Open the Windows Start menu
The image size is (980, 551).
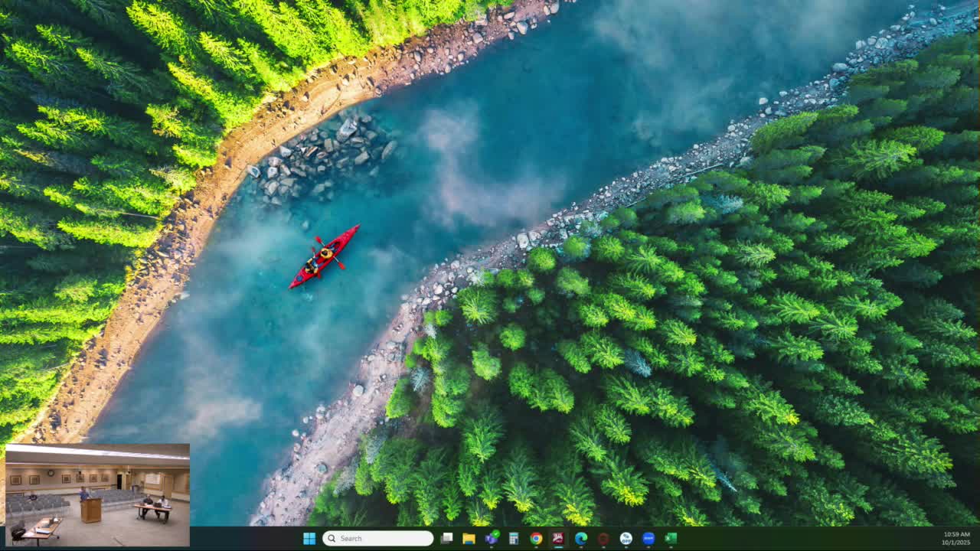tap(309, 539)
